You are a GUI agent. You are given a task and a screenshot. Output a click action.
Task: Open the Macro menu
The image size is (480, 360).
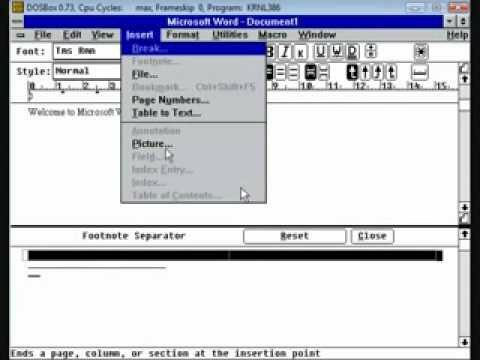point(272,35)
